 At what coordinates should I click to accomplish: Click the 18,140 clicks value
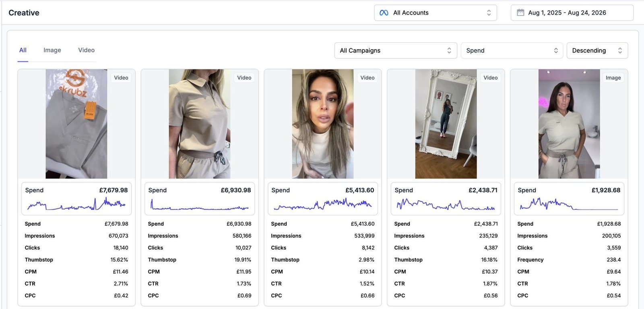[x=121, y=248]
